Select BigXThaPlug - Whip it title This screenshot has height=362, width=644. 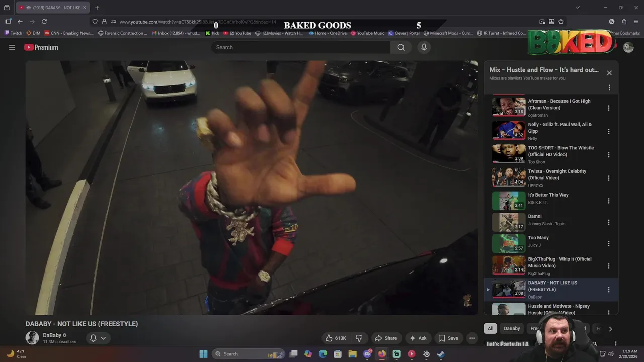click(x=559, y=262)
